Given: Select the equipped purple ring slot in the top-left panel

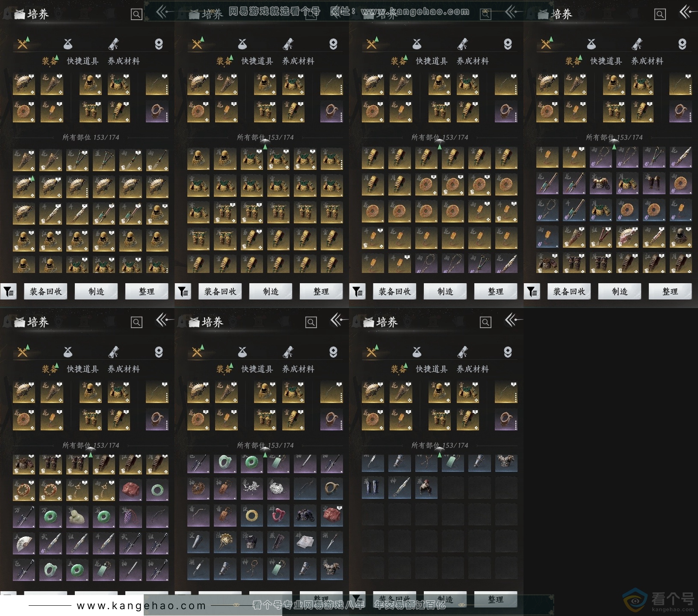Looking at the screenshot, I should (x=157, y=111).
